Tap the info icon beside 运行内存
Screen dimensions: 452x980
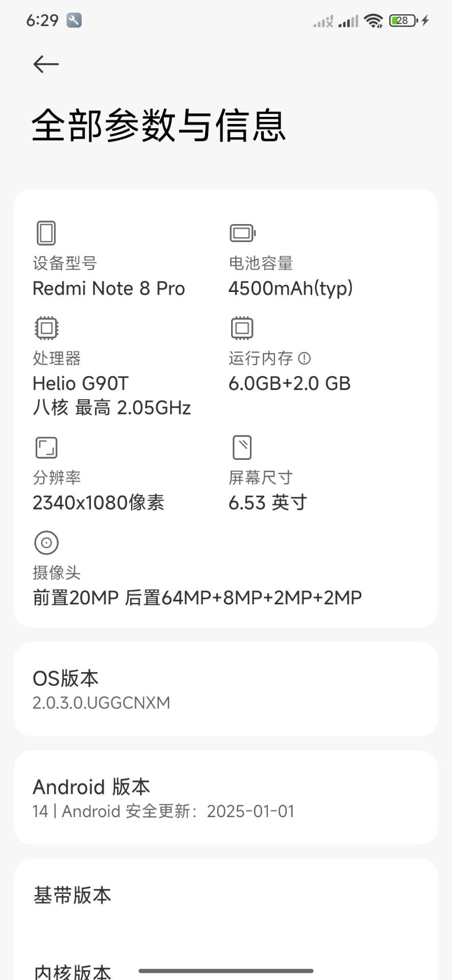[304, 358]
